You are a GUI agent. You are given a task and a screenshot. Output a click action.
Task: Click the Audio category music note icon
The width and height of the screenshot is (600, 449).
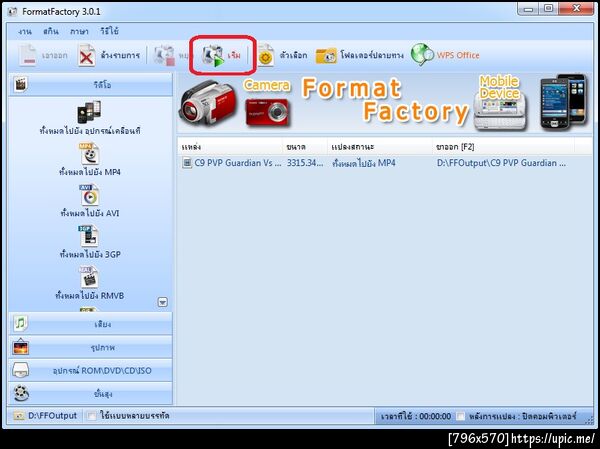(21, 323)
